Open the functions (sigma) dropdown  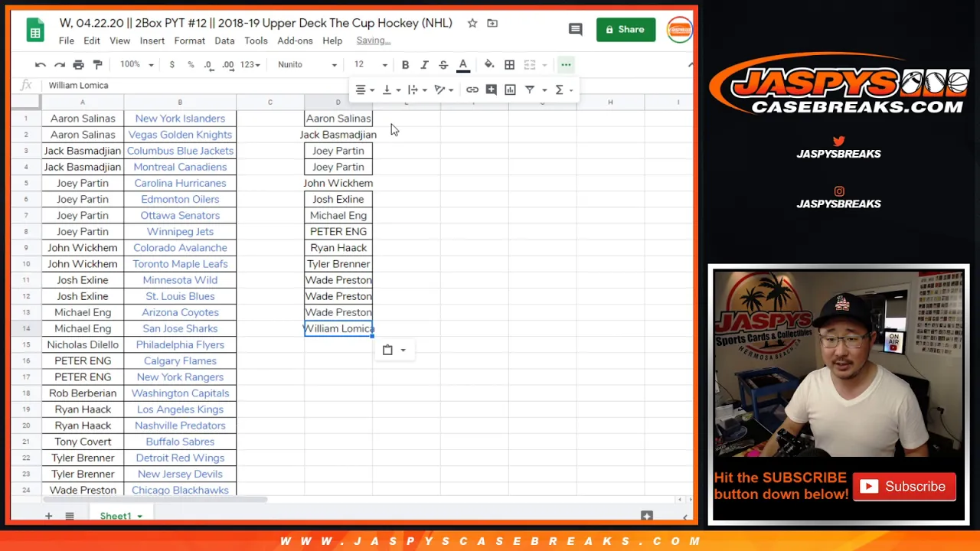pos(563,90)
